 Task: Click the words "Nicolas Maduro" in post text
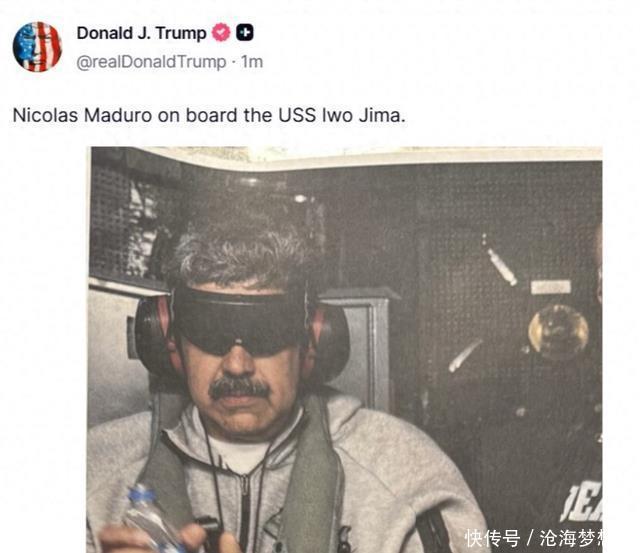[82, 115]
